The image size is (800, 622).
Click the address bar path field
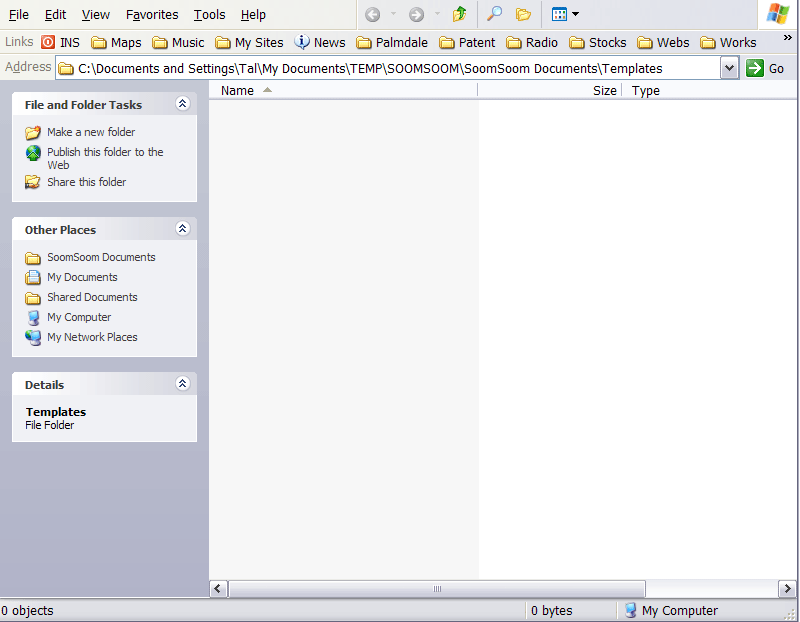tap(388, 68)
